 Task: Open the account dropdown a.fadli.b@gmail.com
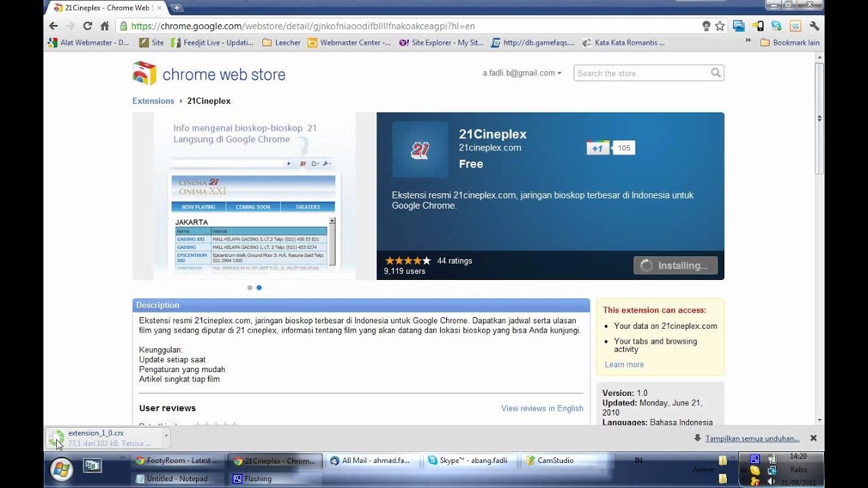pos(522,73)
